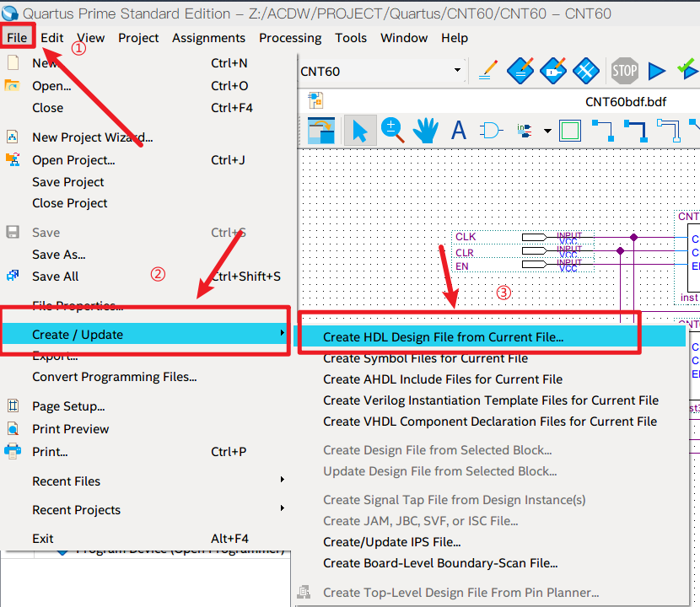
Task: Open the Help menu
Action: (455, 38)
